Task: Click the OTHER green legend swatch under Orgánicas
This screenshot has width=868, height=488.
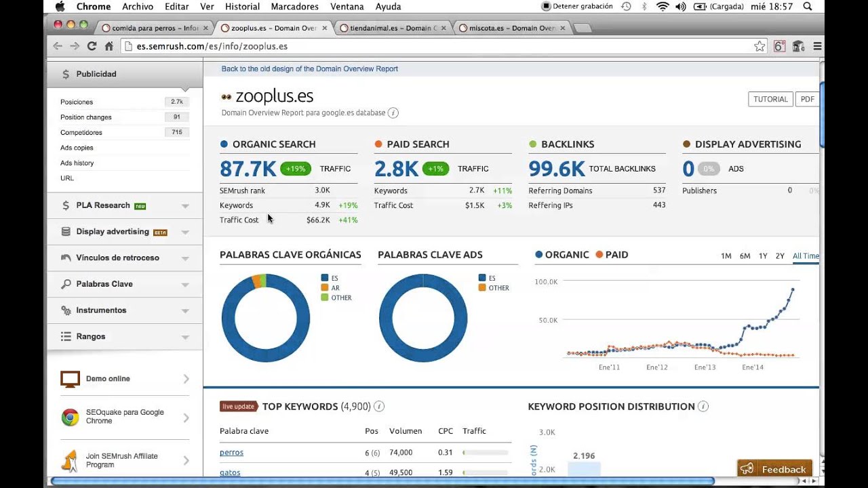Action: (325, 298)
